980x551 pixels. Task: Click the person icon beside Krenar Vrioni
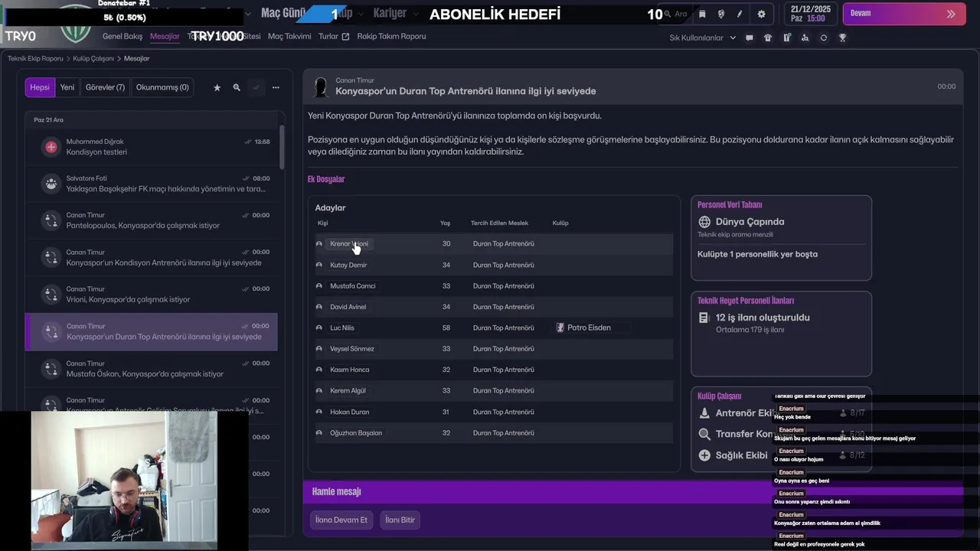(319, 244)
